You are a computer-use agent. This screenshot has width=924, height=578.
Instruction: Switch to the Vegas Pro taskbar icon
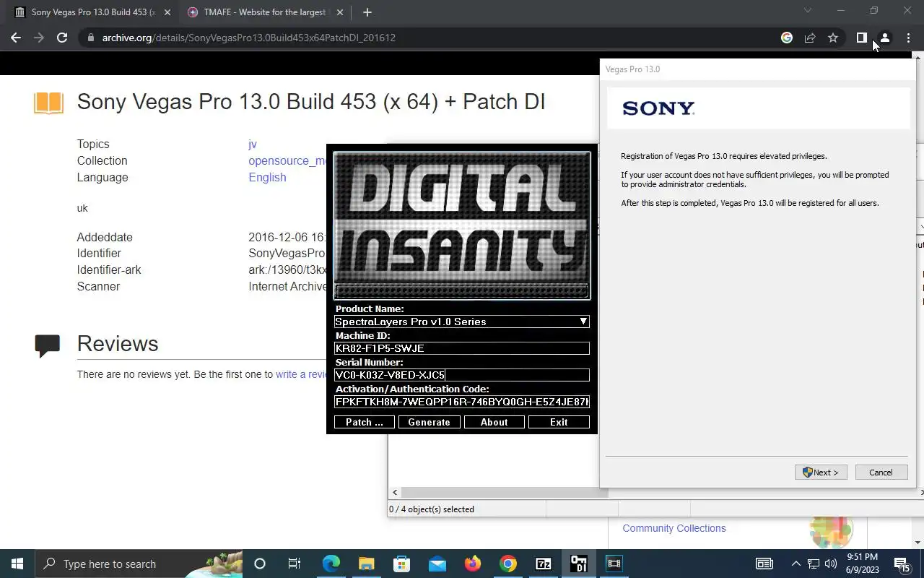pos(614,564)
